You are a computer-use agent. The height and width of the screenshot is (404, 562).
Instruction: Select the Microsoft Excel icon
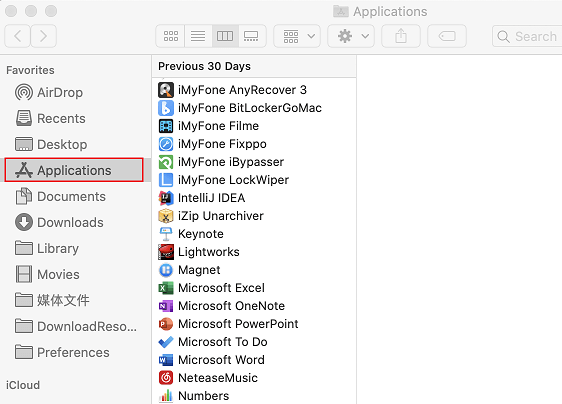point(166,288)
